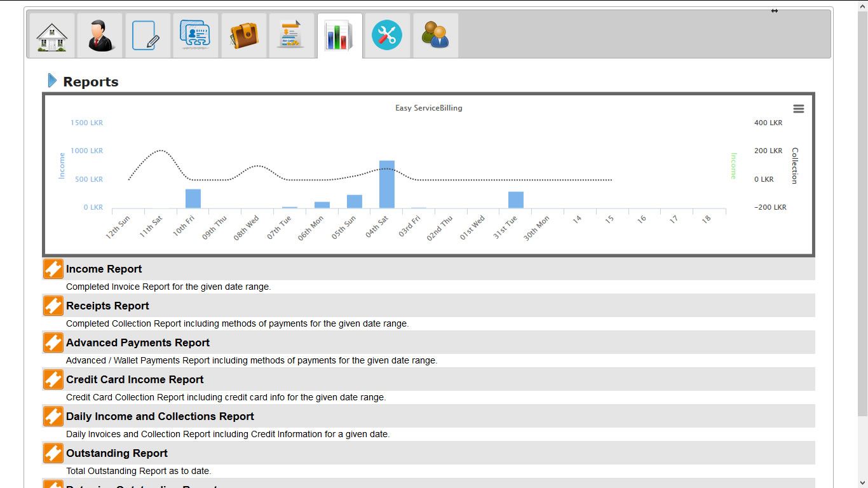
Task: Click the blue bar above 31st Tue
Action: 516,200
